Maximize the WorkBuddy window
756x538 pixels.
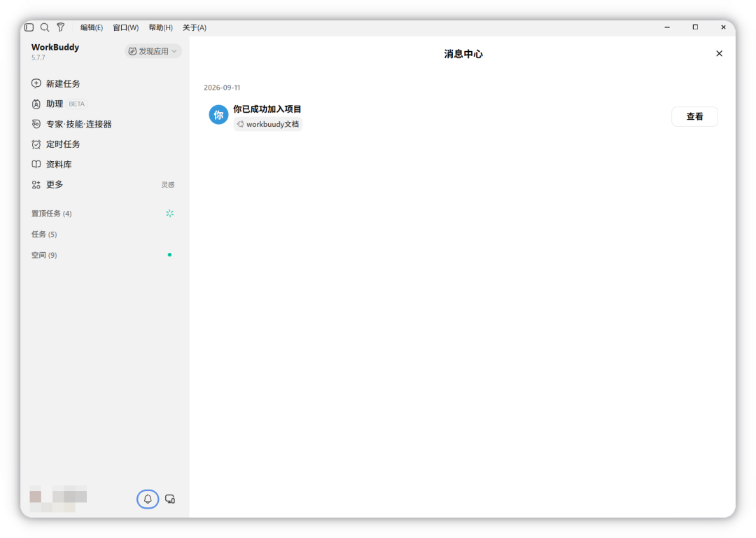[x=695, y=27]
